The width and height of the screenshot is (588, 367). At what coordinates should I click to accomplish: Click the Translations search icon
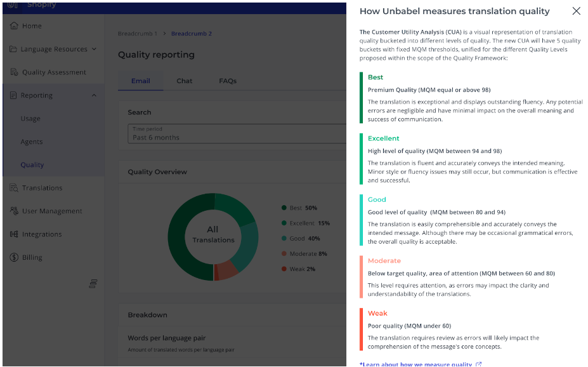click(x=14, y=188)
